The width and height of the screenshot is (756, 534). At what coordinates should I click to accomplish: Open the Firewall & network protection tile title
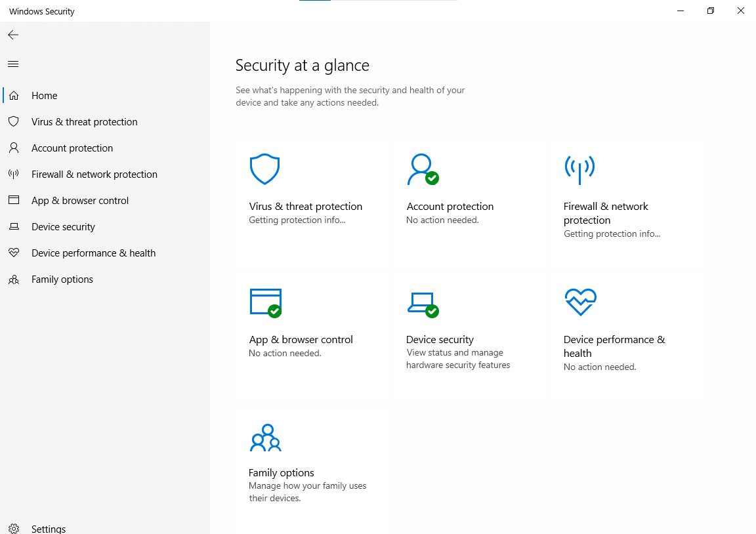click(606, 213)
